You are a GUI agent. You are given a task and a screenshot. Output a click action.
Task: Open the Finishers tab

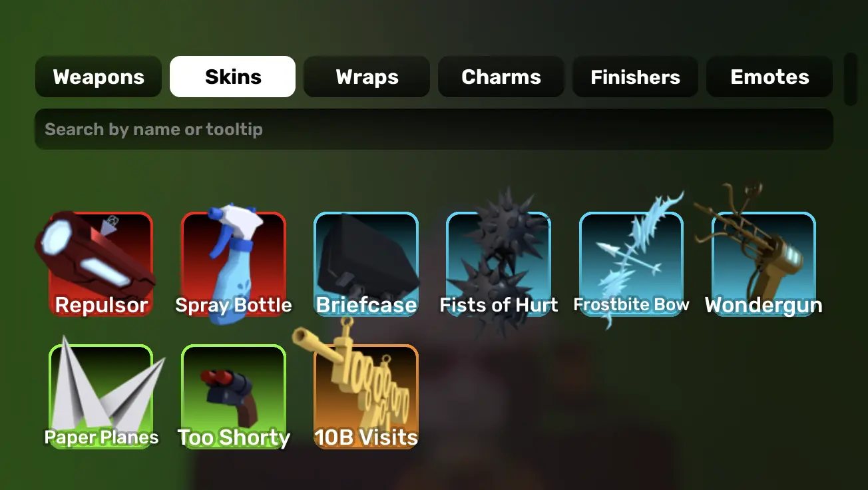click(635, 77)
